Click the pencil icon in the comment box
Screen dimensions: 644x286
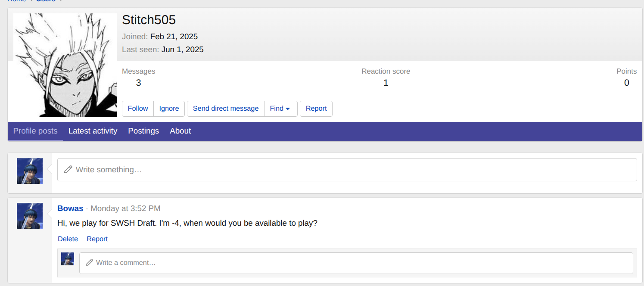click(90, 263)
